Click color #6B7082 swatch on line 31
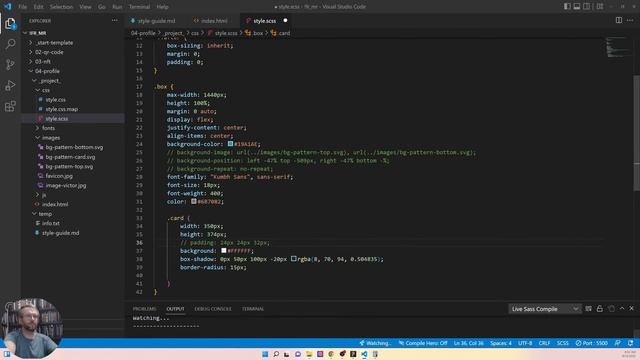Image resolution: width=640 pixels, height=360 pixels. pos(194,201)
